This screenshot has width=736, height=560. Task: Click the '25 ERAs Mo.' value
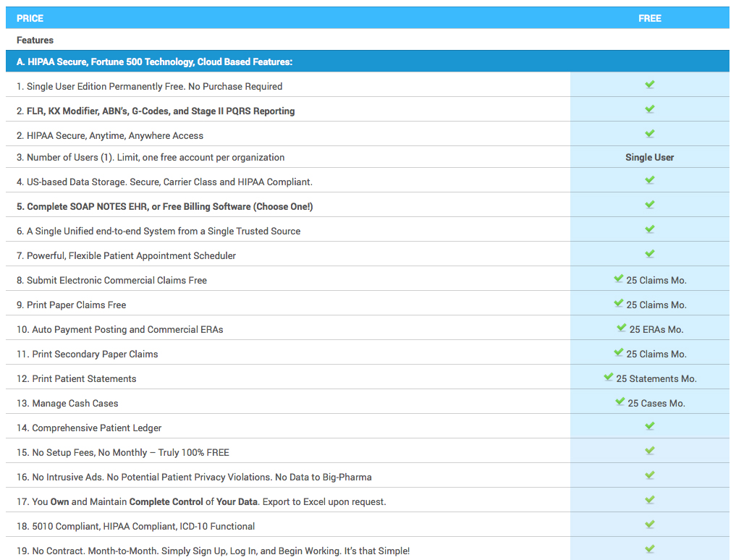[656, 329]
